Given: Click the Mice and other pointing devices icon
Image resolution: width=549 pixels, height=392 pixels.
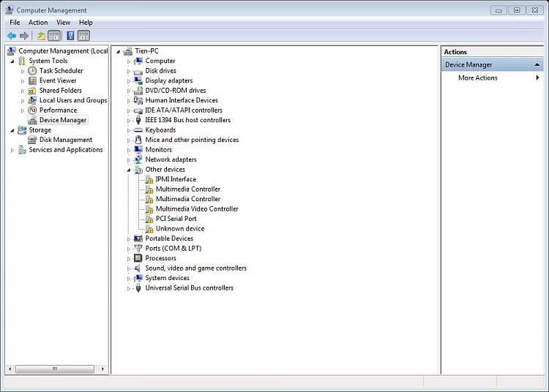Looking at the screenshot, I should point(138,140).
